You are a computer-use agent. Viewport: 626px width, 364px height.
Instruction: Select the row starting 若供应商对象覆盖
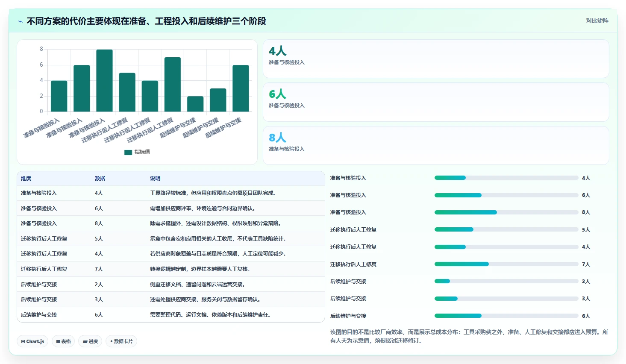[x=171, y=254]
